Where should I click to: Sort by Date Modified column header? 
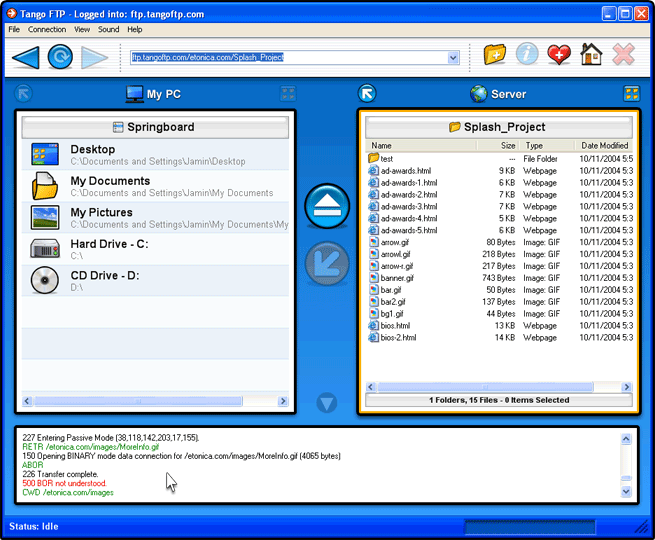[604, 145]
